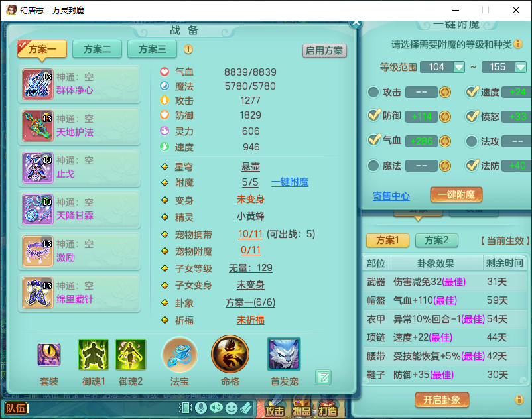Click the 一键附魔 link beside 5/5

pyautogui.click(x=290, y=182)
